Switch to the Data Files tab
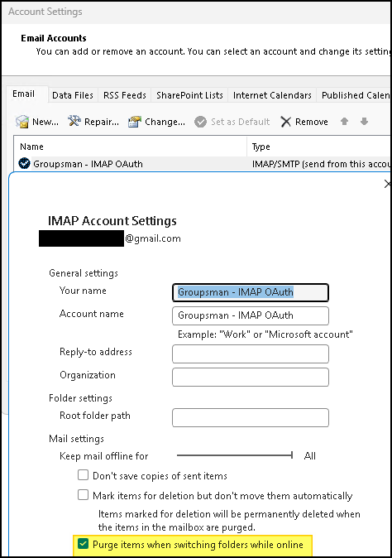This screenshot has width=392, height=558. tap(73, 95)
